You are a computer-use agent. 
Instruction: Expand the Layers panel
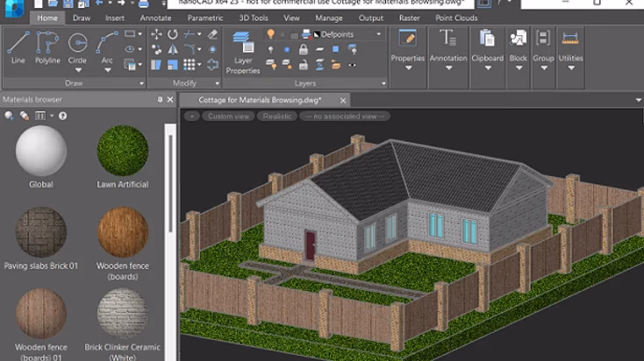[x=383, y=83]
